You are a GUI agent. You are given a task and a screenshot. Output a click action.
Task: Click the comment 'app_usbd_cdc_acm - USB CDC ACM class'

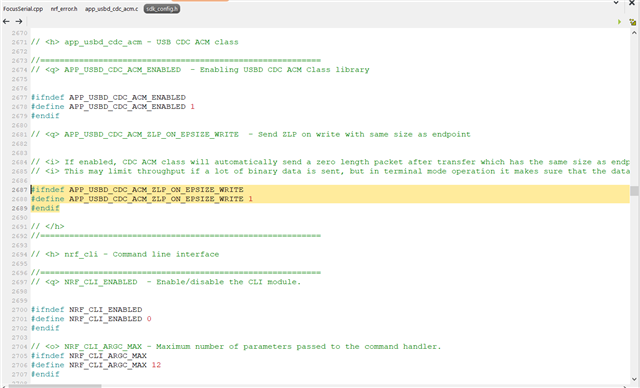click(x=151, y=42)
